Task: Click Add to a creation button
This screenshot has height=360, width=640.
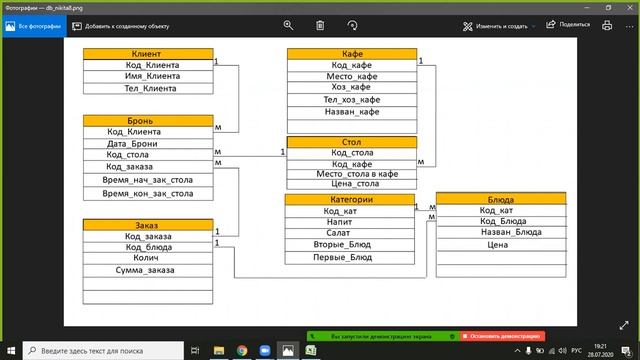Action: pos(120,26)
